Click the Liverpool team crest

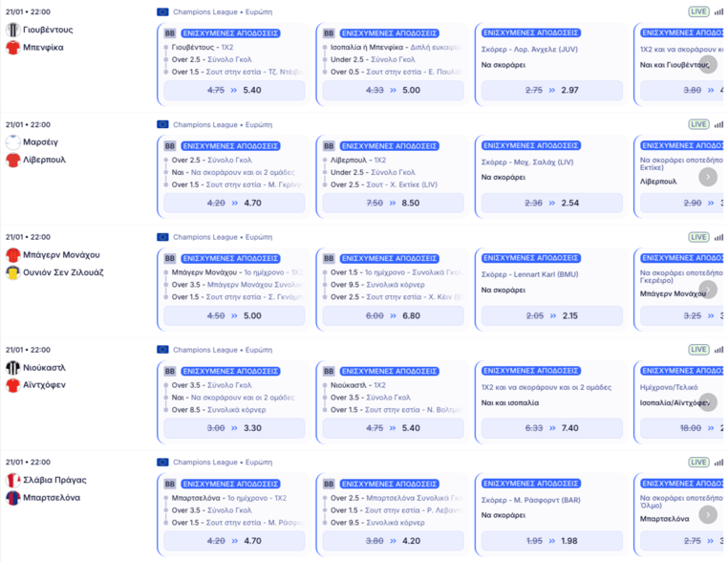13,160
